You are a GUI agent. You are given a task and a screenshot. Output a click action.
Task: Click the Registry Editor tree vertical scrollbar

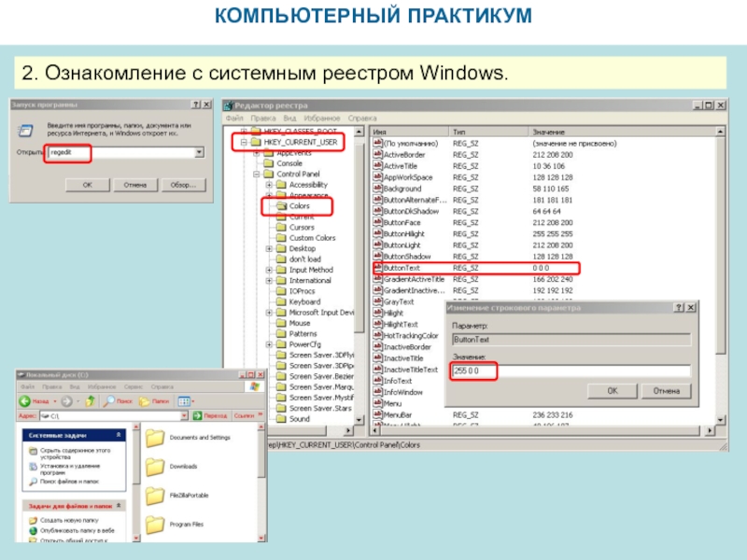[360, 280]
